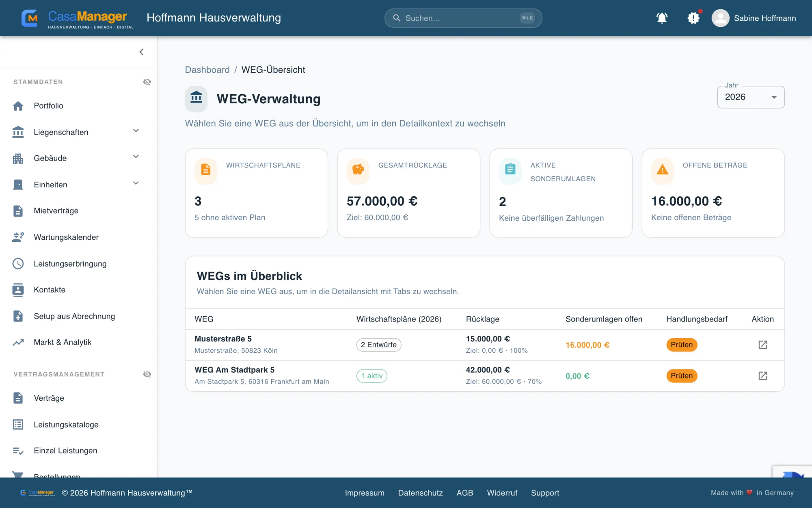Open the Jahr 2026 dropdown
Viewport: 812px width, 508px height.
click(751, 97)
